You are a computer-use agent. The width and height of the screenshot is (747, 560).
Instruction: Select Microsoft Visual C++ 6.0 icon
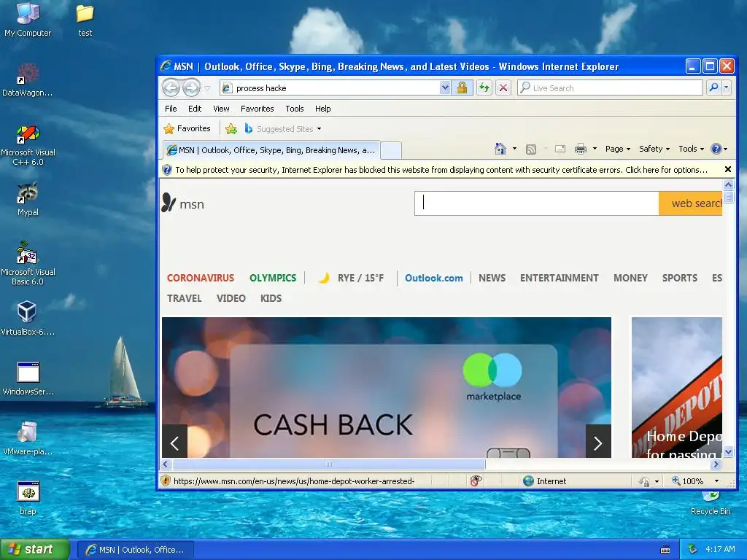coord(28,145)
